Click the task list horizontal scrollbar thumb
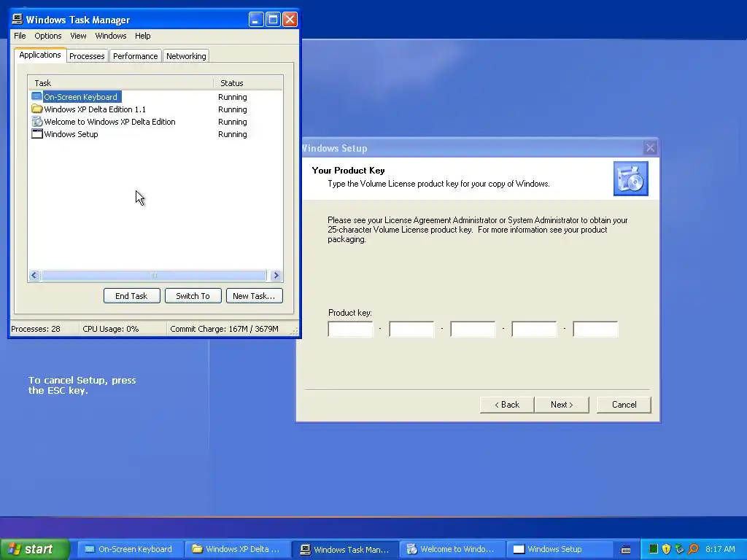This screenshot has width=747, height=560. point(153,275)
